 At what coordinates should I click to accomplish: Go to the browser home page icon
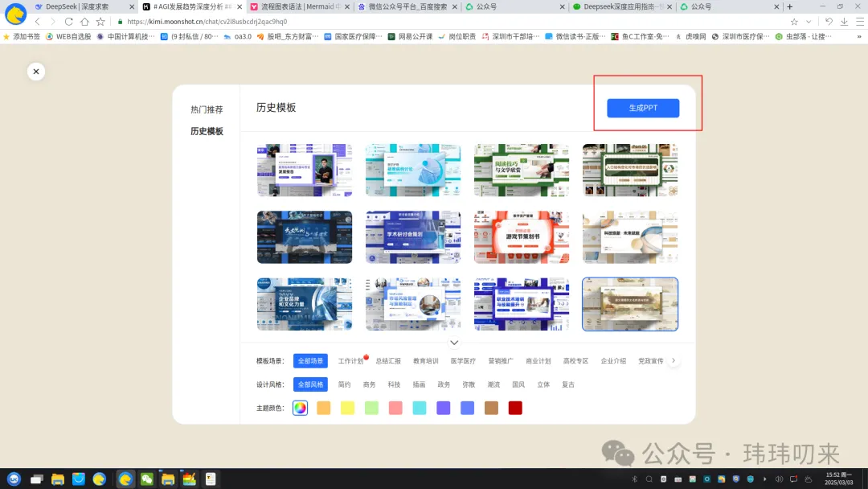(x=84, y=22)
